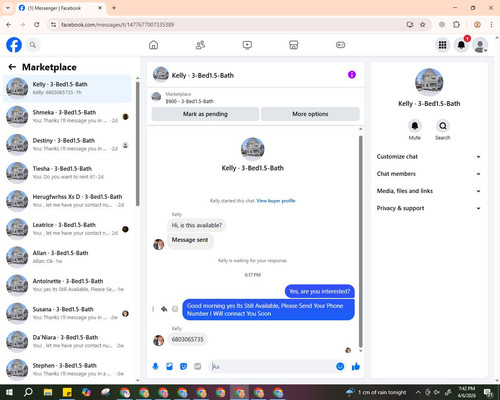Open File Explorer from taskbar

[x=48, y=392]
